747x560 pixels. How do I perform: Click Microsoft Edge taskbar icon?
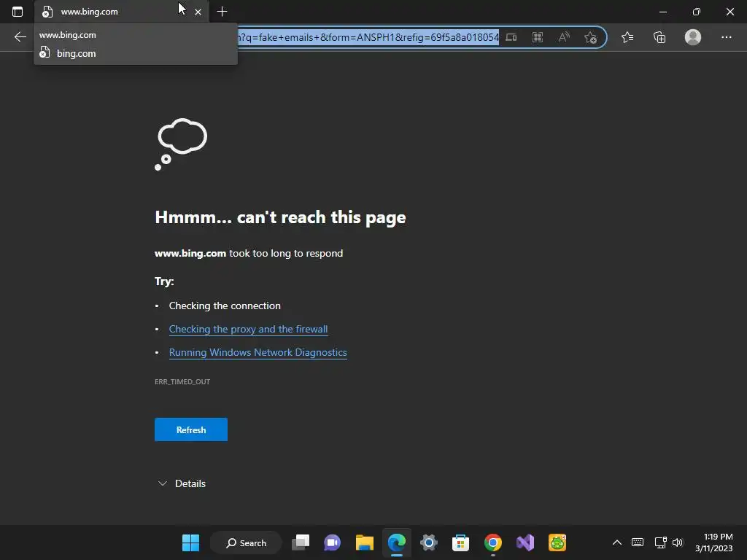(396, 542)
